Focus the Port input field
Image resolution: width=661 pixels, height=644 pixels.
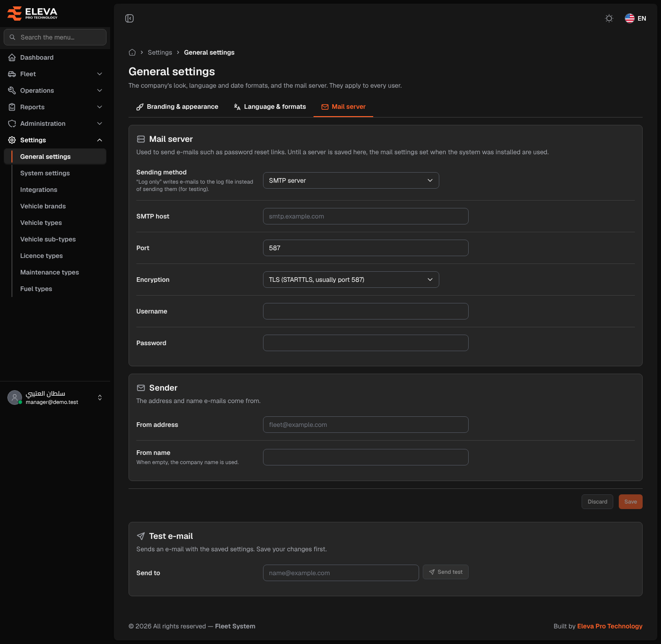pos(366,248)
